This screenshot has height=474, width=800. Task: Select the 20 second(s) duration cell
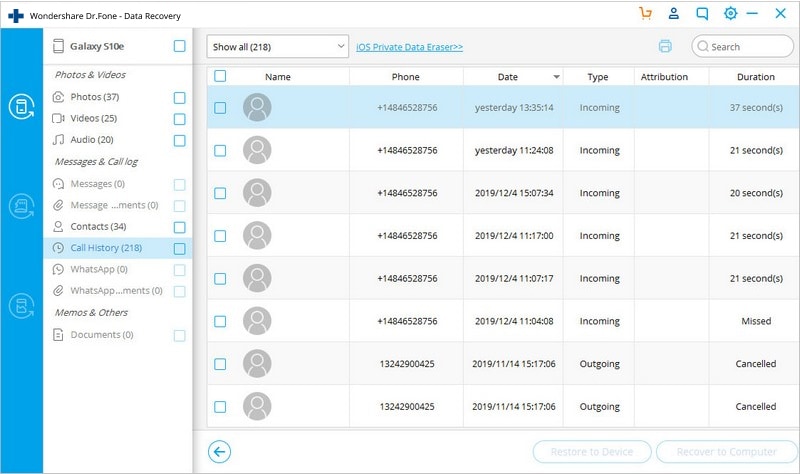pyautogui.click(x=756, y=193)
